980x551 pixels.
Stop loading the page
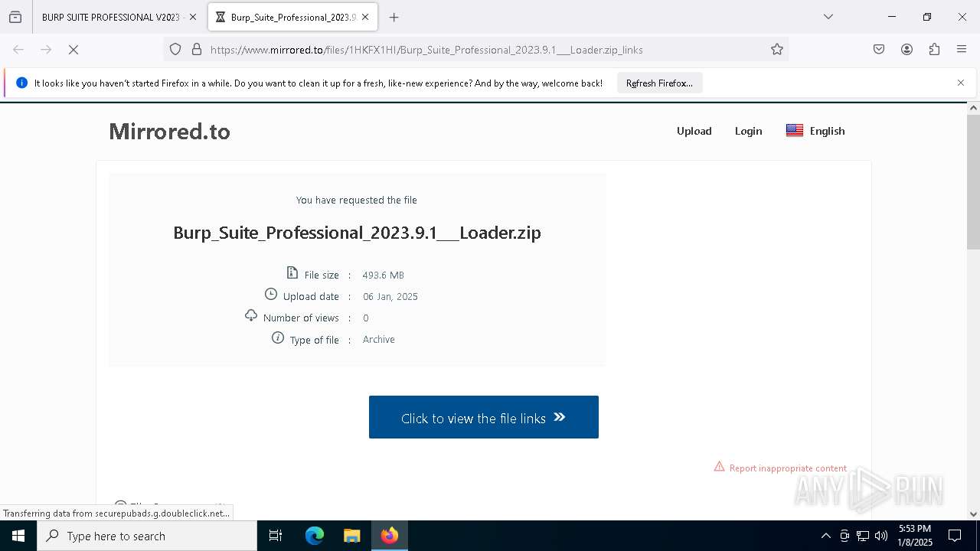click(73, 50)
